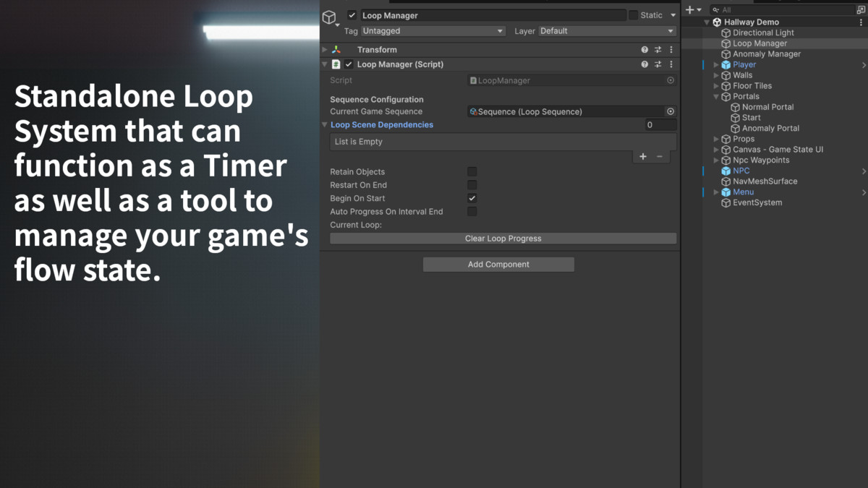Viewport: 868px width, 488px height.
Task: Open the create dropdown arrow next to plus
Action: pyautogui.click(x=699, y=10)
